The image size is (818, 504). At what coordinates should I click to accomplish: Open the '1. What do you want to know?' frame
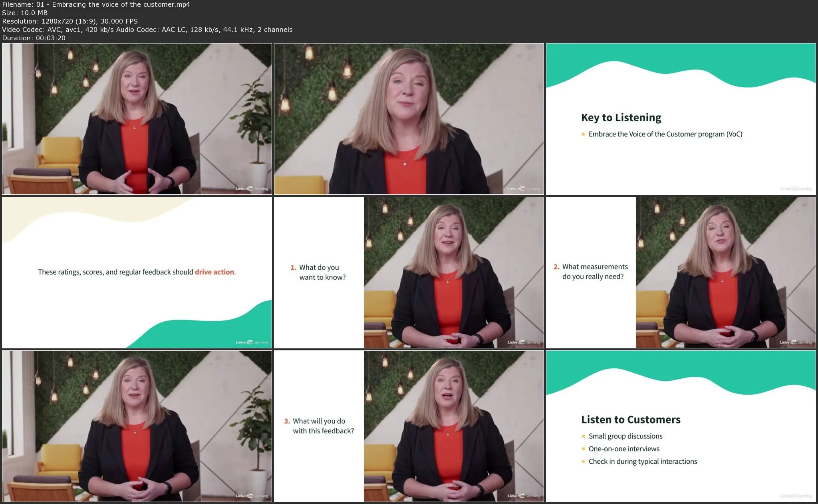(409, 273)
